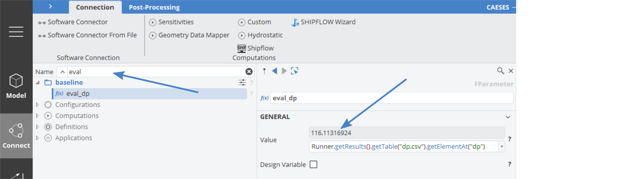Click the search field containing eval

(156, 72)
